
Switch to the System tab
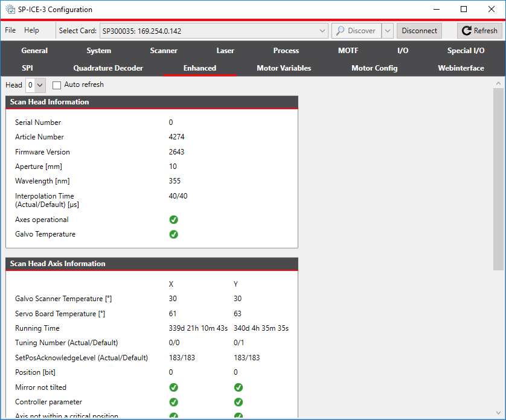coord(99,51)
